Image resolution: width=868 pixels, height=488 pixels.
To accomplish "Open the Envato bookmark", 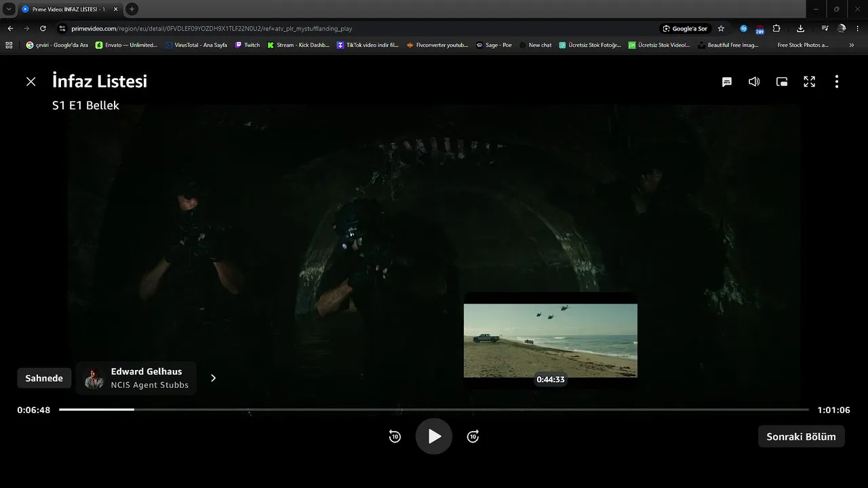I will tap(126, 45).
